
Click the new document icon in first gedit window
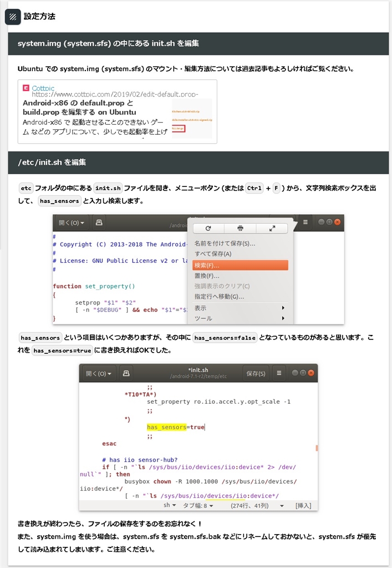[99, 222]
